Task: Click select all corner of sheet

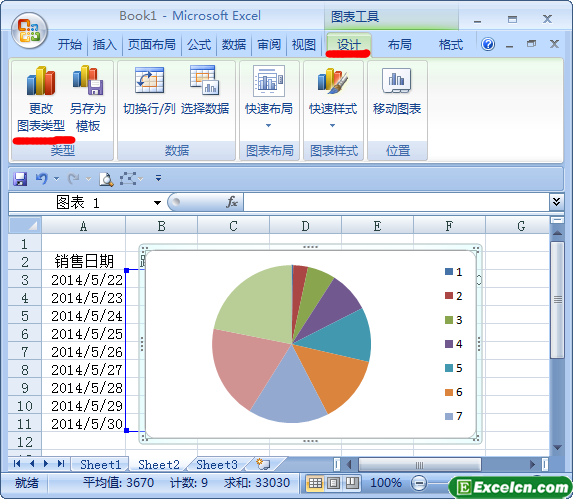Action: click(25, 225)
